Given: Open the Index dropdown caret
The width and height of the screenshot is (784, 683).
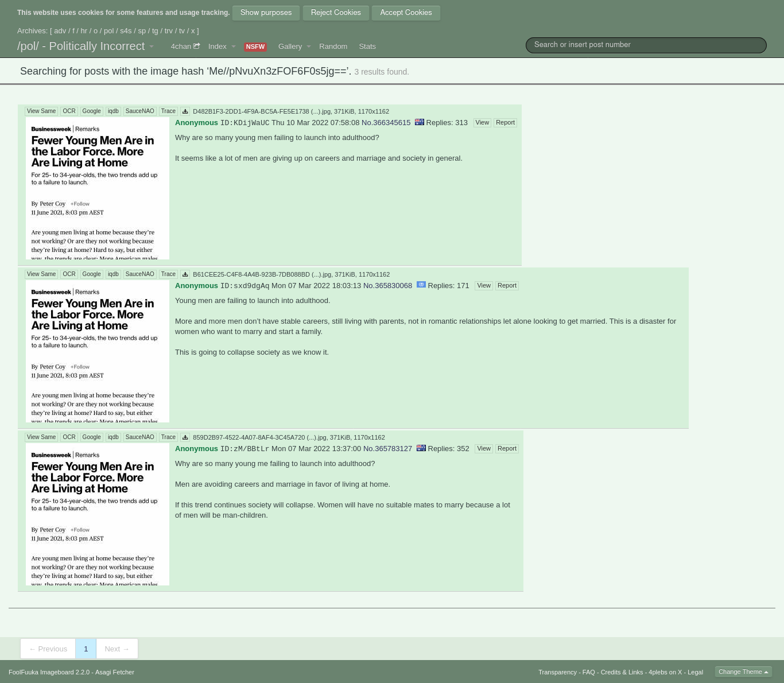Looking at the screenshot, I should point(233,46).
